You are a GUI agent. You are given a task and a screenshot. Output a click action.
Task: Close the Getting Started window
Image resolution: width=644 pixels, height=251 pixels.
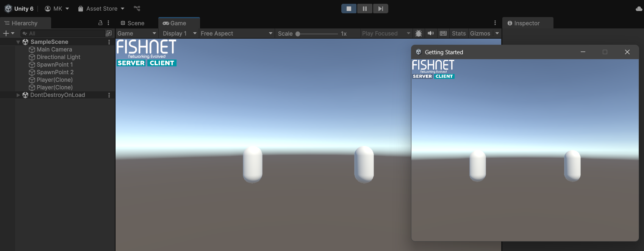[627, 52]
